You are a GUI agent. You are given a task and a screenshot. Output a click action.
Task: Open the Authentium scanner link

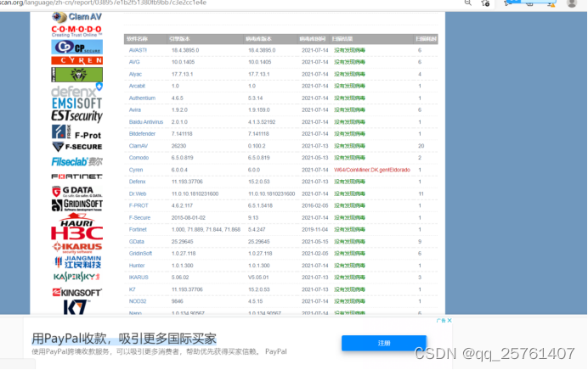pyautogui.click(x=142, y=98)
